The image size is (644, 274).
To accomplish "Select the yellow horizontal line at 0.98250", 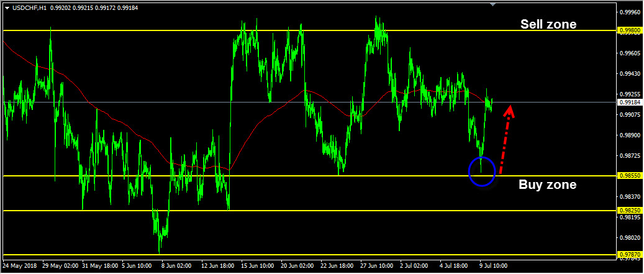I will 309,211.
